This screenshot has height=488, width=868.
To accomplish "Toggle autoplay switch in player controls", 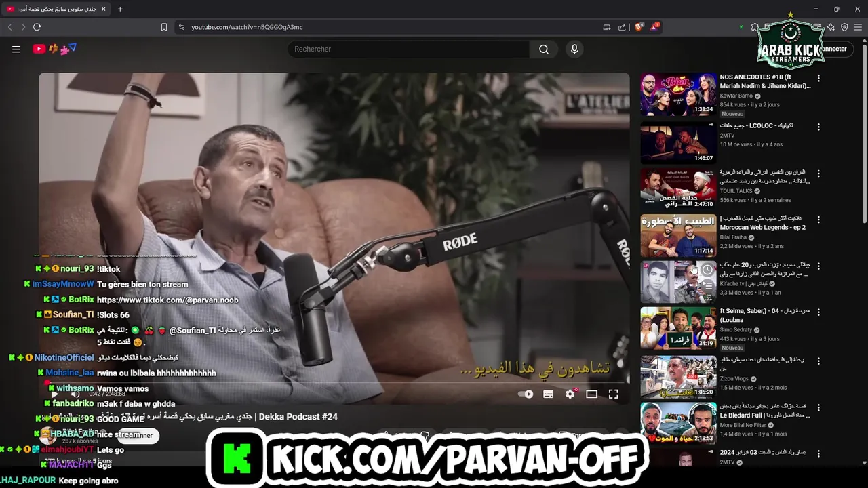I will (x=526, y=394).
